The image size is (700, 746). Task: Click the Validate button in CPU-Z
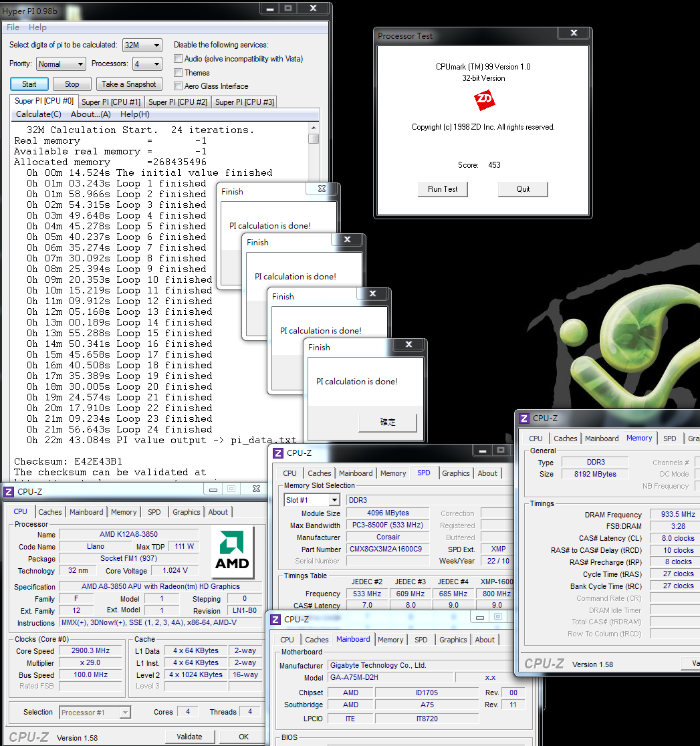point(189,737)
